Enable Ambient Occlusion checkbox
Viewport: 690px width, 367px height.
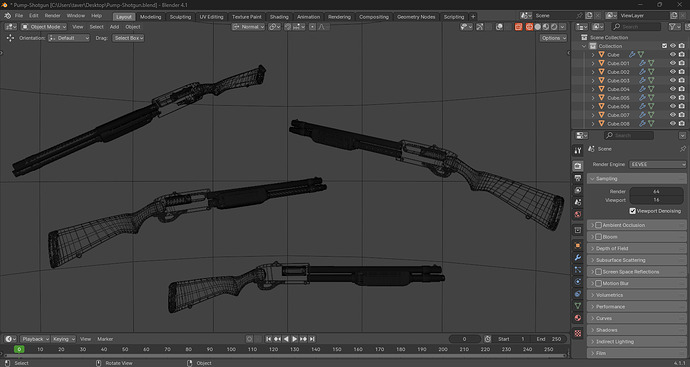coord(598,225)
